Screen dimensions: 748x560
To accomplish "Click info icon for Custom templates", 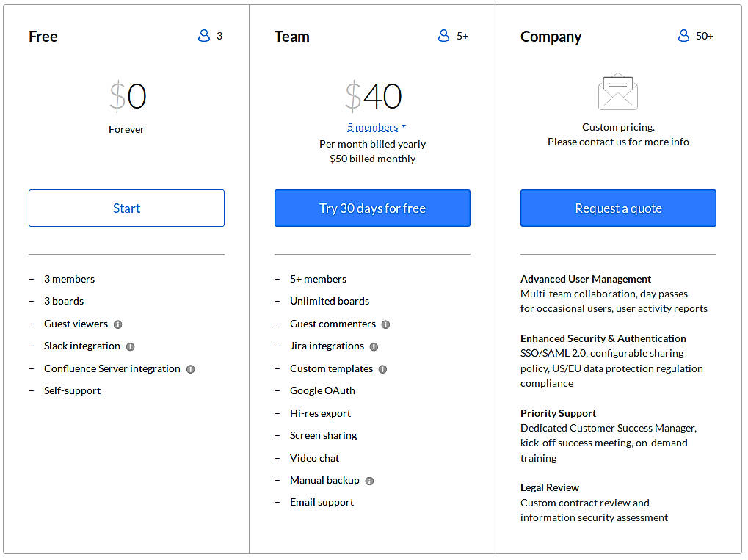I will 382,369.
